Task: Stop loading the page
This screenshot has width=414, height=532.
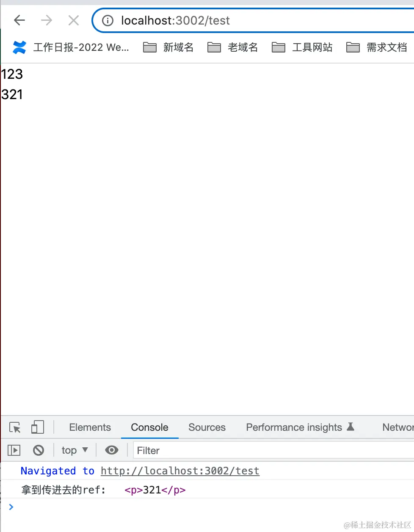Action: (74, 20)
